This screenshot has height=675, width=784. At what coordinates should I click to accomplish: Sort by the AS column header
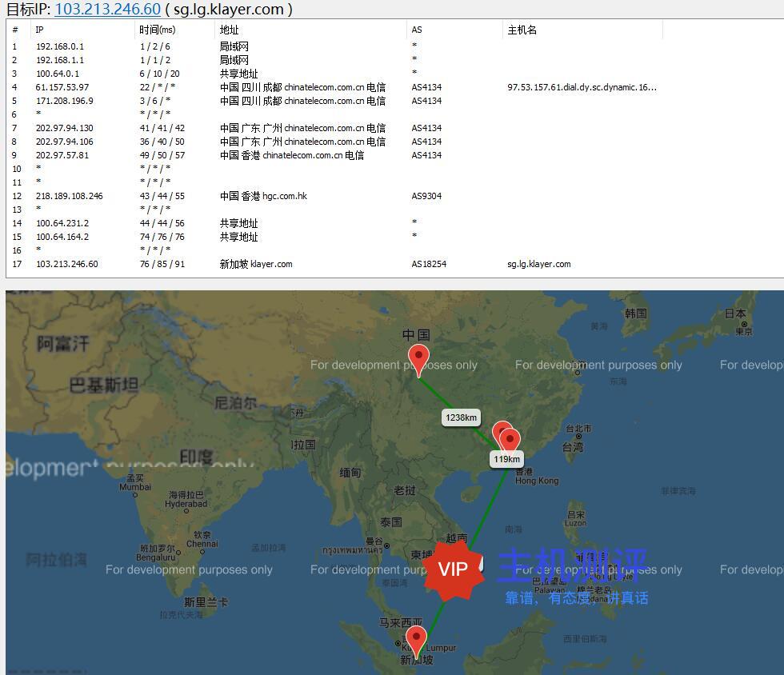[417, 30]
